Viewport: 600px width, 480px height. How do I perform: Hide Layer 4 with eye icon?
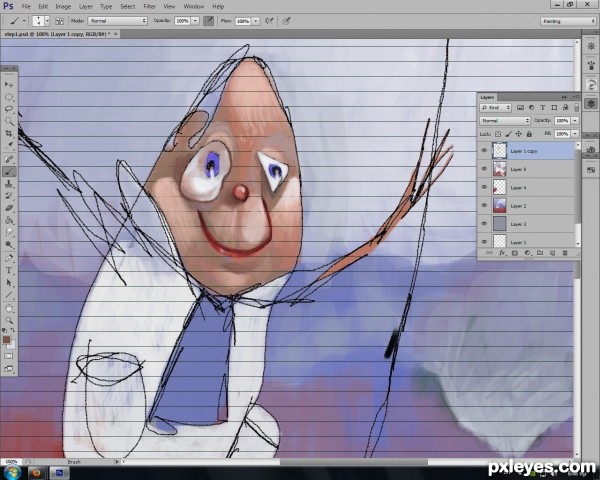point(484,187)
